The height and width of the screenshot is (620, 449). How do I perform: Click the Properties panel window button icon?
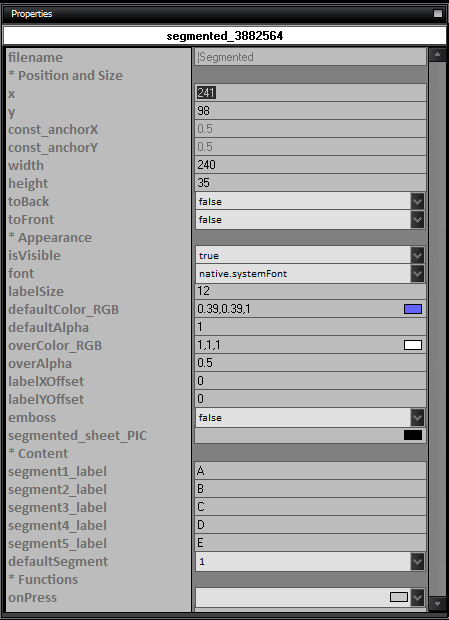click(438, 13)
